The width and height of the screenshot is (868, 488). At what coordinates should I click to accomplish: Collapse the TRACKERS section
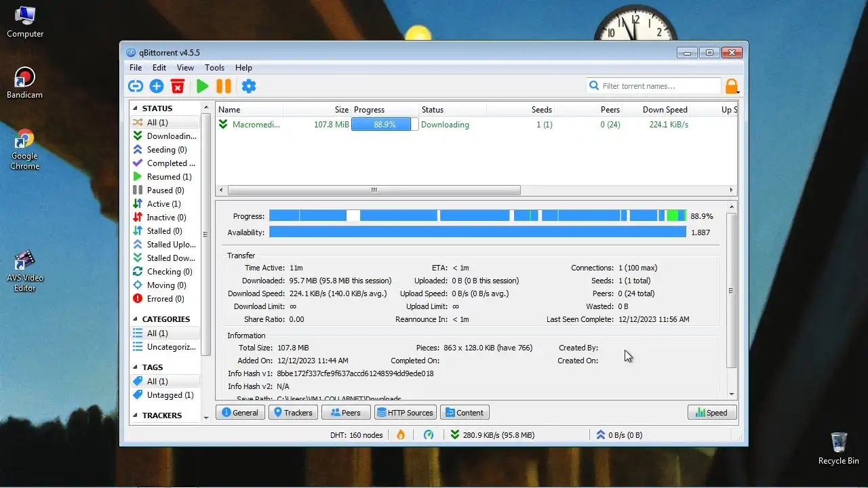(135, 415)
